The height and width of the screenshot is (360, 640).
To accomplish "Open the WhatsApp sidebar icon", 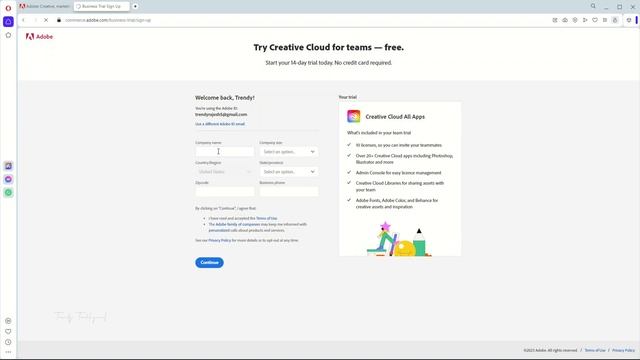I will [x=8, y=193].
